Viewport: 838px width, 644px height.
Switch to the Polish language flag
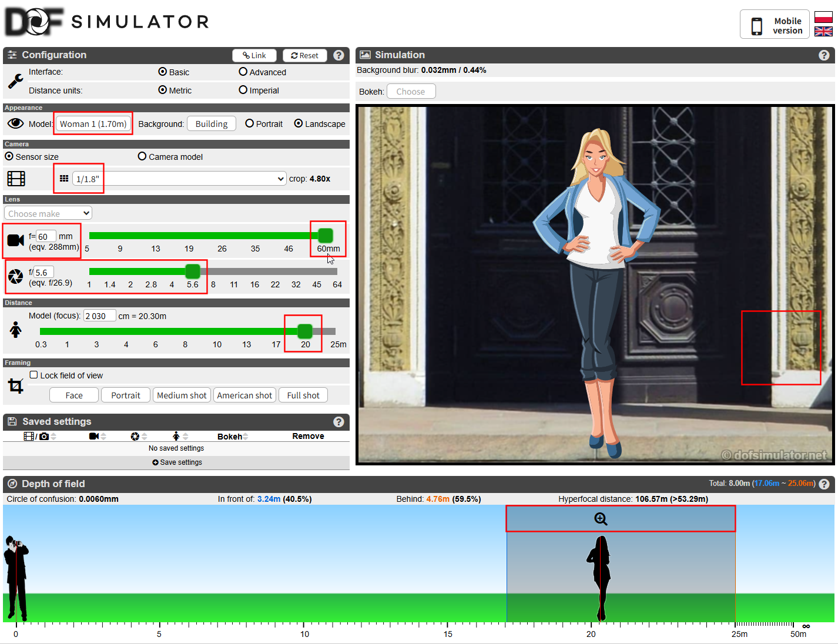(823, 17)
